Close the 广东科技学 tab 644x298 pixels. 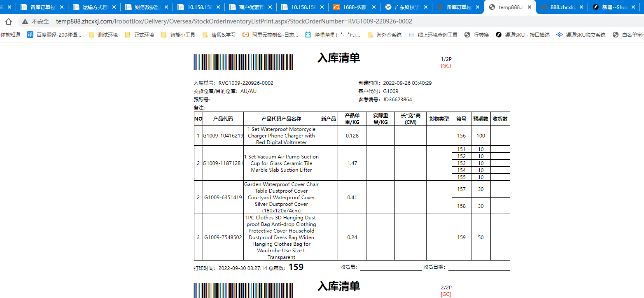tap(427, 7)
